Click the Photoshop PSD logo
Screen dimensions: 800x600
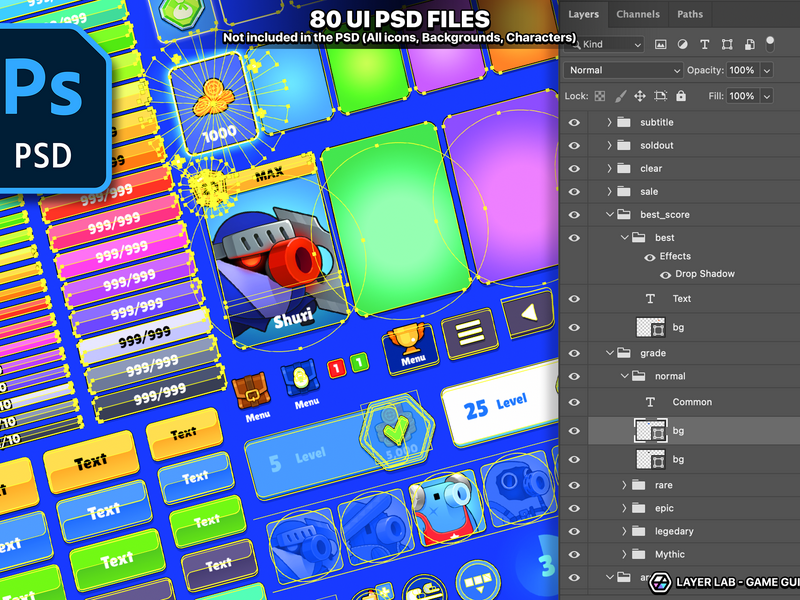click(x=54, y=108)
